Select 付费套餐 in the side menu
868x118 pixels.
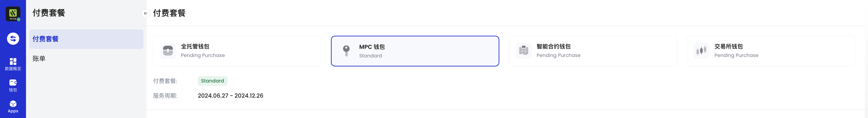click(86, 39)
